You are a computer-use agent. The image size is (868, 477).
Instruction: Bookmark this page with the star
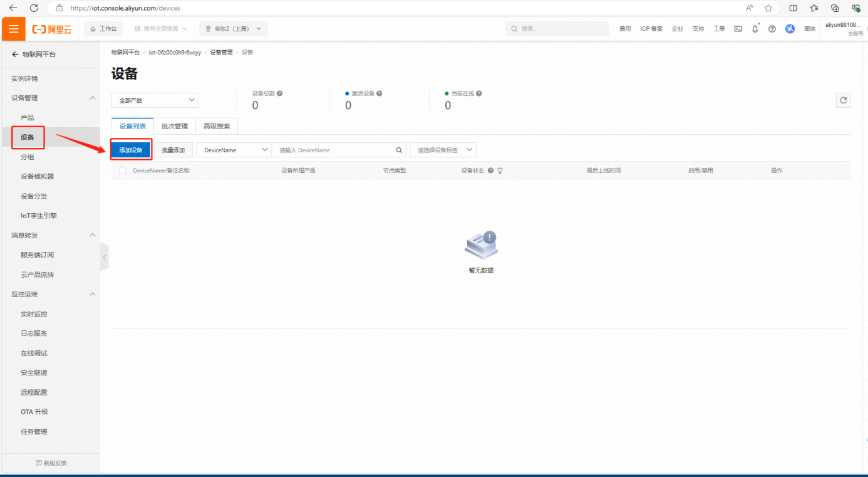768,8
